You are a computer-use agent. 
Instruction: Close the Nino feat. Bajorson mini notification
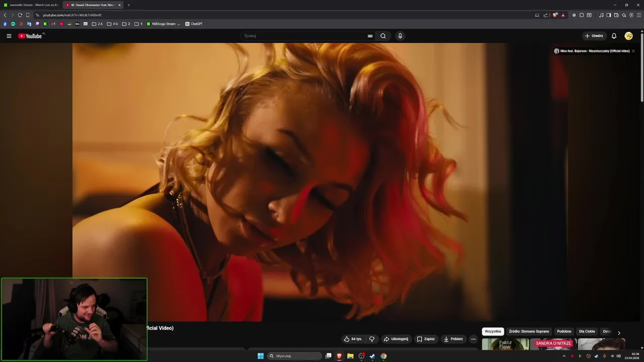pos(633,51)
